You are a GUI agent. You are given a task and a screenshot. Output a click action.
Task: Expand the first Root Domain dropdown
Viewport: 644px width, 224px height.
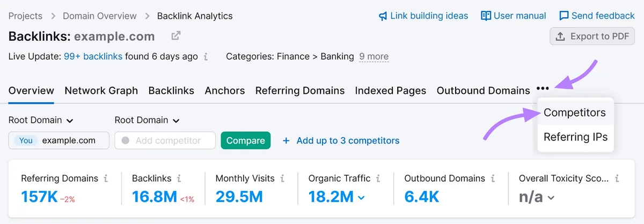tap(41, 120)
